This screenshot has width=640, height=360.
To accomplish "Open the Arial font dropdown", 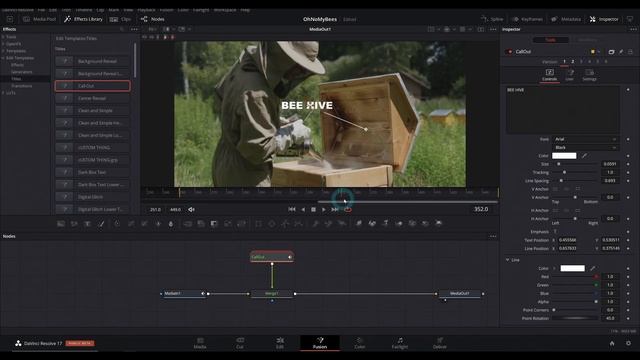I will point(585,139).
